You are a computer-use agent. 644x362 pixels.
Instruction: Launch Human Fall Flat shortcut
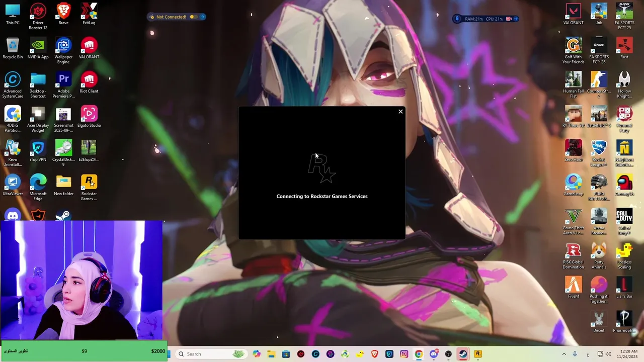pyautogui.click(x=573, y=85)
